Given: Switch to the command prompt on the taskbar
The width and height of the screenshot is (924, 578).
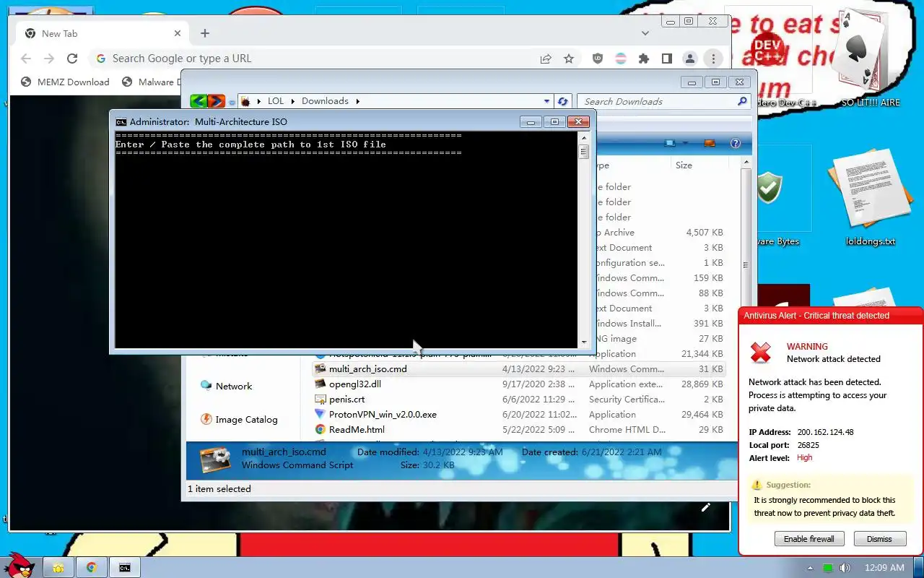Looking at the screenshot, I should 125,568.
